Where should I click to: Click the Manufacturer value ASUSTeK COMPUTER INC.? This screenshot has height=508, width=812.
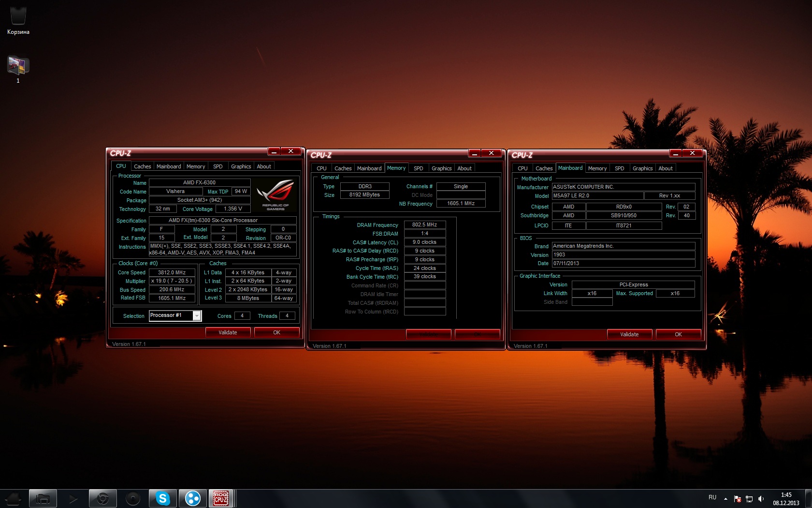point(623,187)
